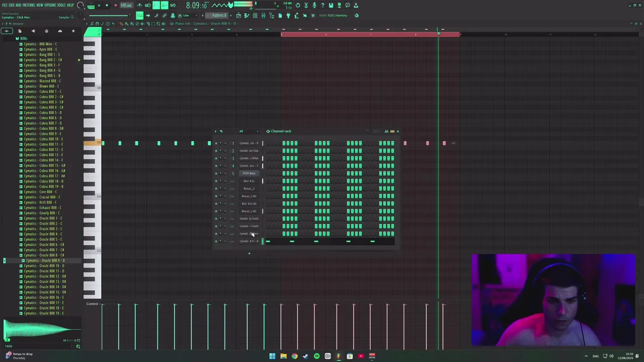Click mixer track number 3 of Hihat channel
The height and width of the screenshot is (362, 644).
tap(232, 158)
